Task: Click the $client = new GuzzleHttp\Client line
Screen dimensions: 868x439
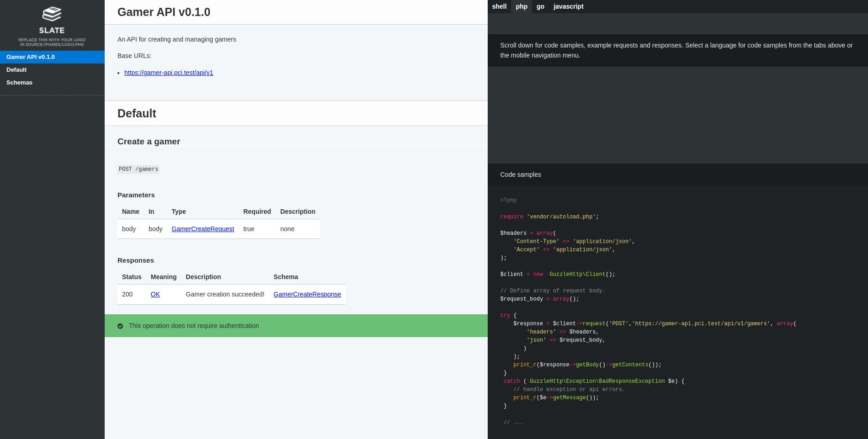Action: pos(558,275)
